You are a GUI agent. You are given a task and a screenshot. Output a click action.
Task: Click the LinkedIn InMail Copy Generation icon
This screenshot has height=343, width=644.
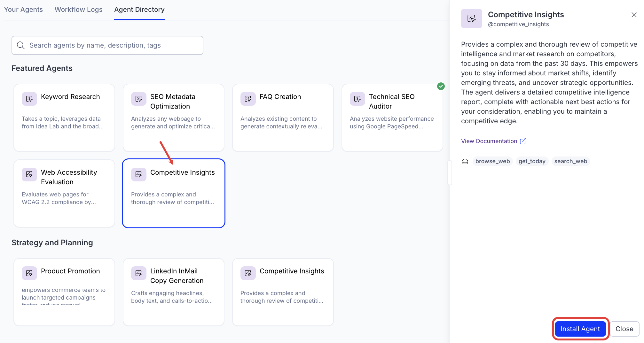click(x=138, y=273)
